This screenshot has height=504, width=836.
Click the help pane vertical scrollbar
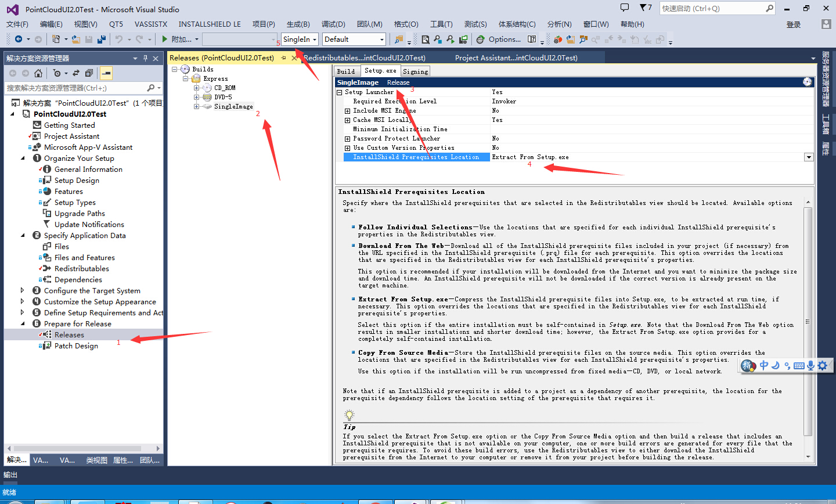point(808,322)
